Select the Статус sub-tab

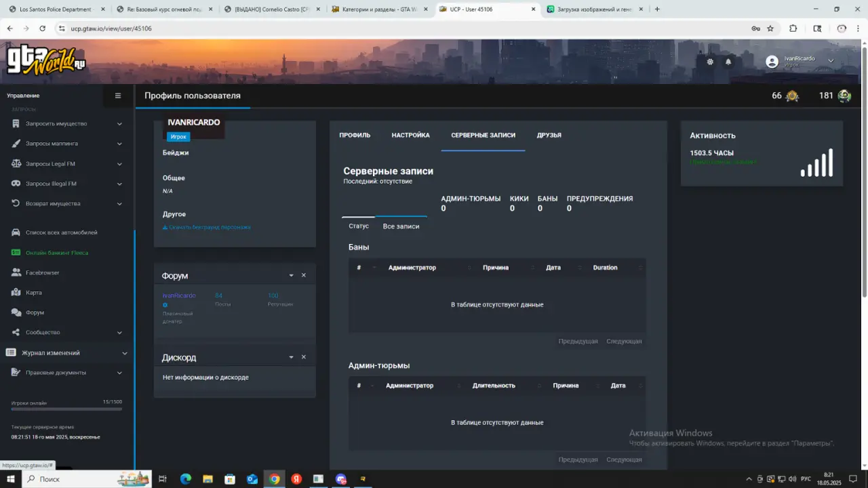359,226
